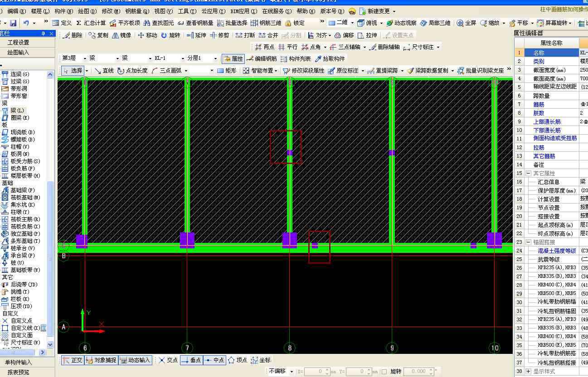
Task: Click 批量选择 batch select
Action: [232, 23]
